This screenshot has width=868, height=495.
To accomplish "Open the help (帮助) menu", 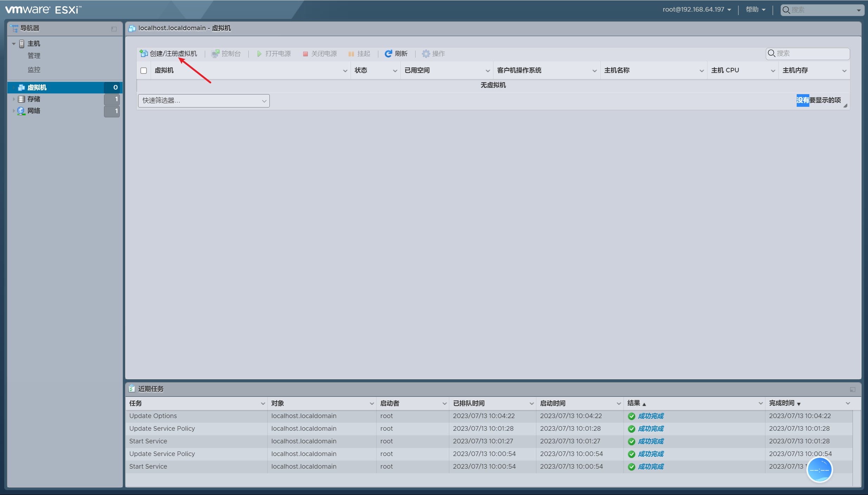I will pos(755,9).
